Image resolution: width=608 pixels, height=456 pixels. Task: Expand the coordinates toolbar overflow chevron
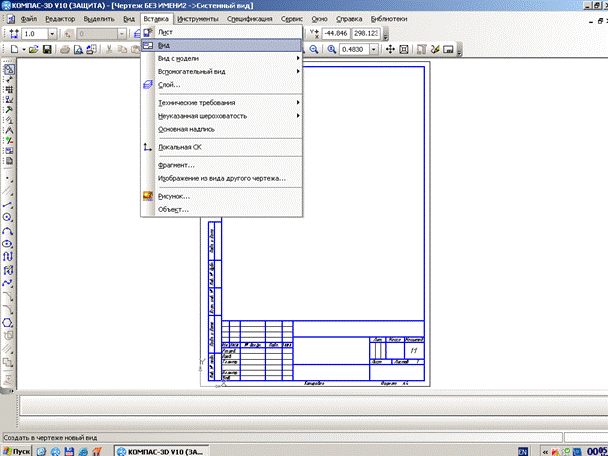point(385,37)
